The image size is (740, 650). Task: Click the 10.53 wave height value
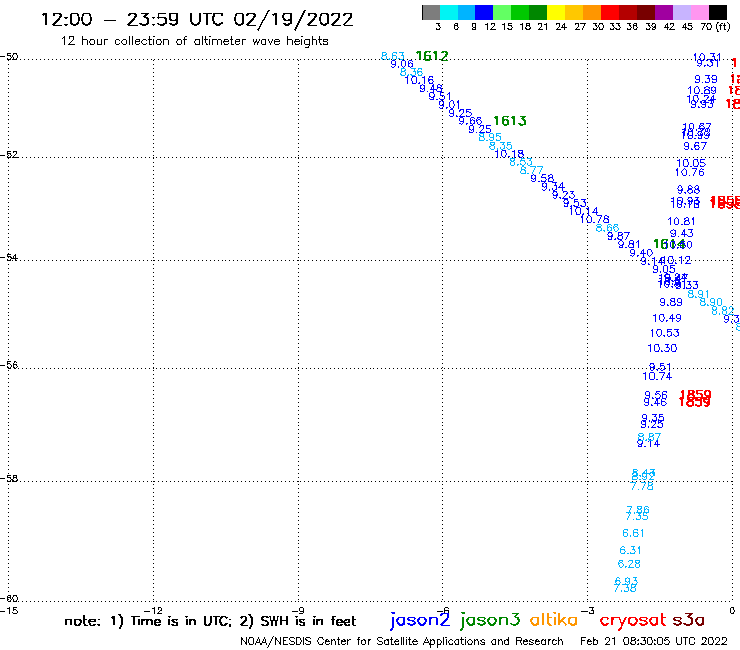(664, 333)
